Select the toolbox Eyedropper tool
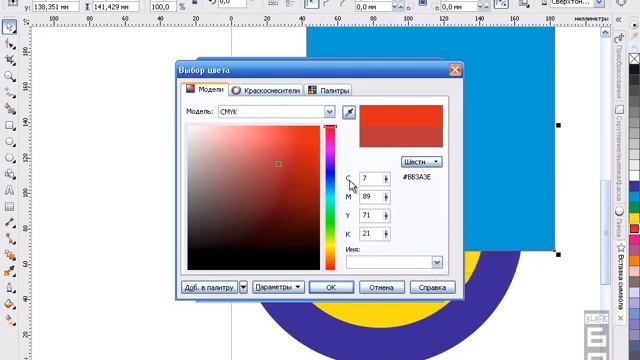 (9, 272)
